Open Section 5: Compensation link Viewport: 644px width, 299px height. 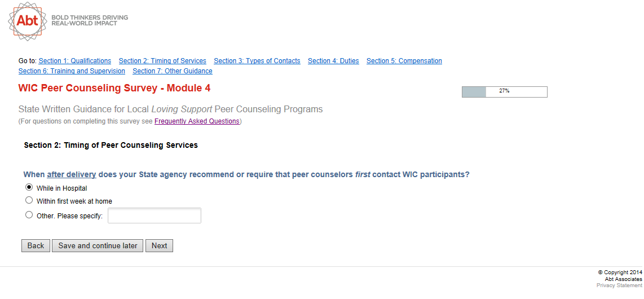click(404, 61)
